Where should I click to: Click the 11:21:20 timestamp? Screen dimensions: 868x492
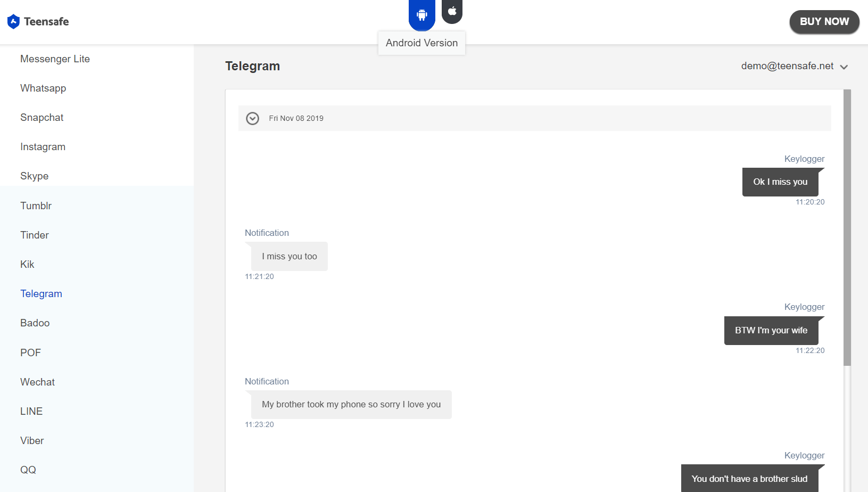(x=259, y=277)
